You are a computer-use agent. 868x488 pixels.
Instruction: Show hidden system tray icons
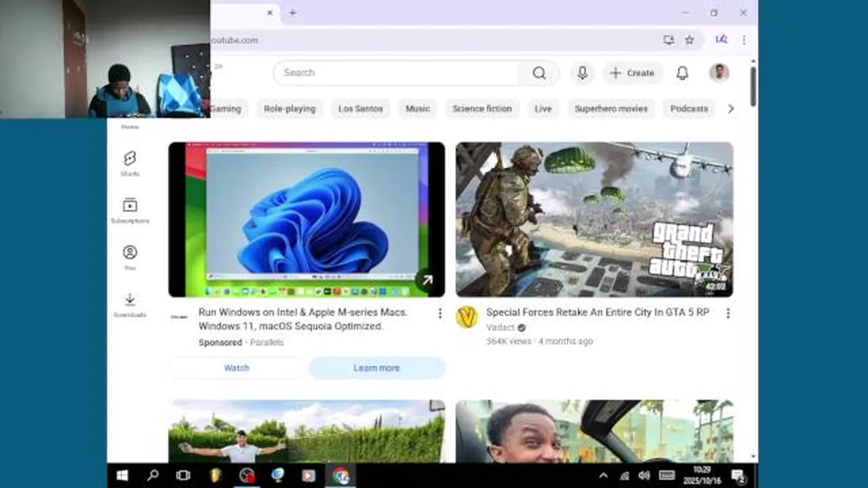click(x=604, y=476)
